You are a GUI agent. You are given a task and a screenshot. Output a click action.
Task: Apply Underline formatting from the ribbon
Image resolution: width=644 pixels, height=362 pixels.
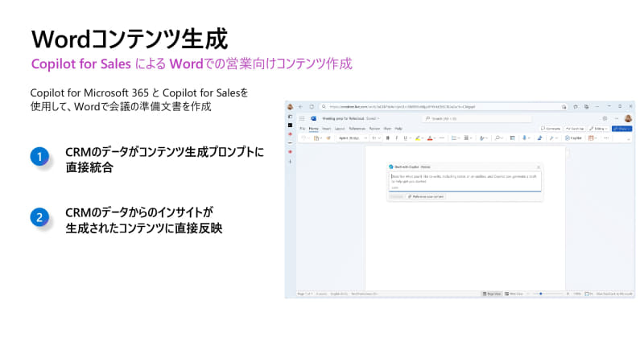click(x=406, y=138)
